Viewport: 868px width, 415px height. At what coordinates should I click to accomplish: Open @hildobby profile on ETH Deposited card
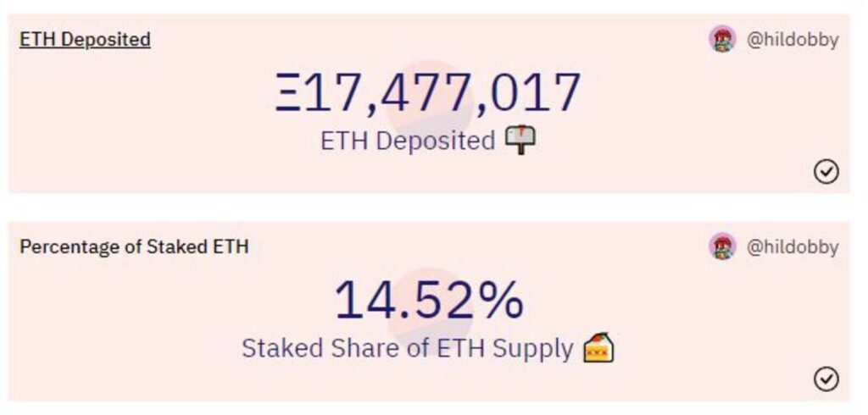pos(793,40)
